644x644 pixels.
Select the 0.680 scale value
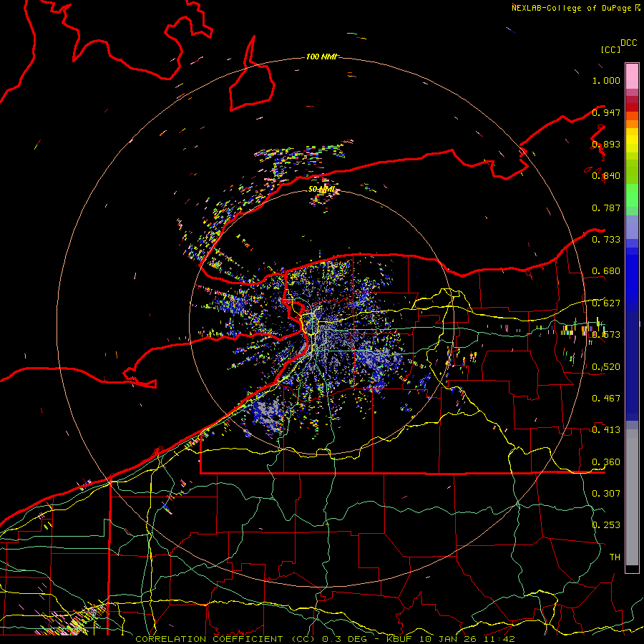point(606,271)
